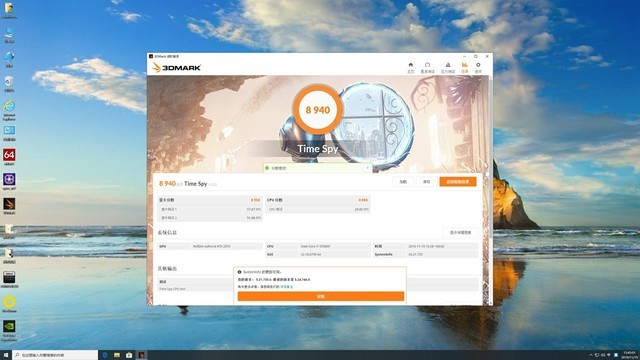
Task: Dismiss the green validation notice banner
Action: 367,168
